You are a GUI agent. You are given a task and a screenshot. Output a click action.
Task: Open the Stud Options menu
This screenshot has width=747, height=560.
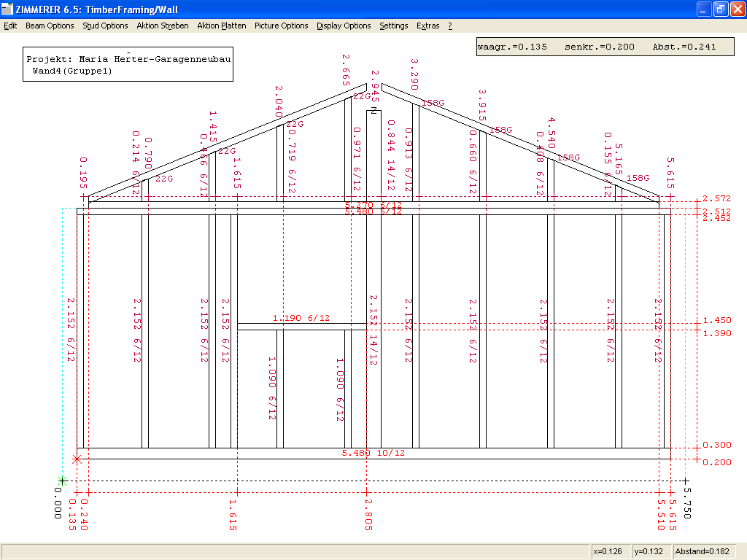click(x=105, y=26)
